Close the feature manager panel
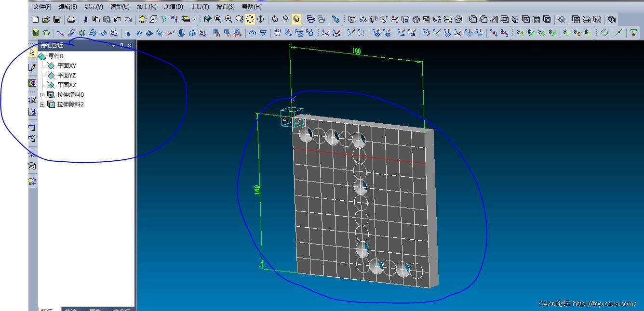 (x=130, y=45)
